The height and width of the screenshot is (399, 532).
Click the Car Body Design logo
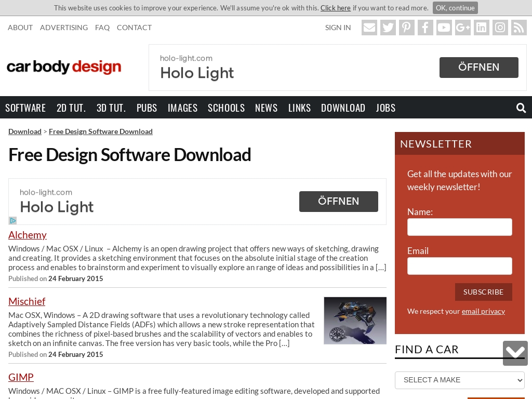point(64,68)
